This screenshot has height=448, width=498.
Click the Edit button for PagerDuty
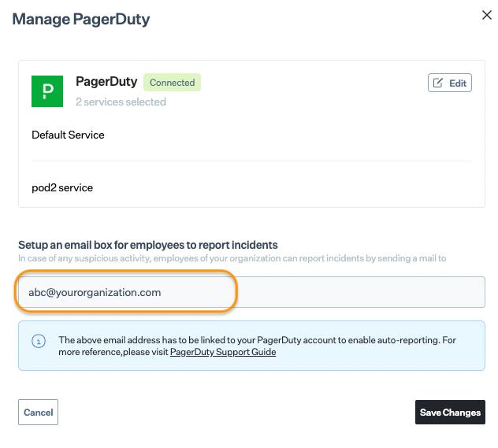pyautogui.click(x=450, y=83)
